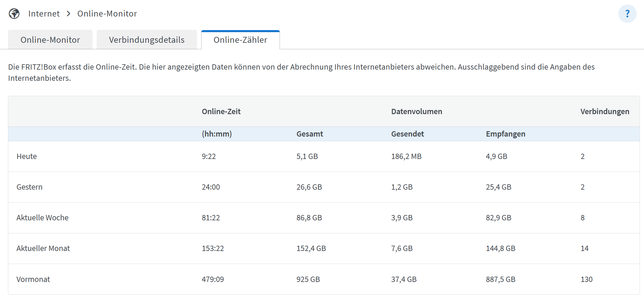This screenshot has height=297, width=644.
Task: Click the Gesendet subheader
Action: pos(407,134)
